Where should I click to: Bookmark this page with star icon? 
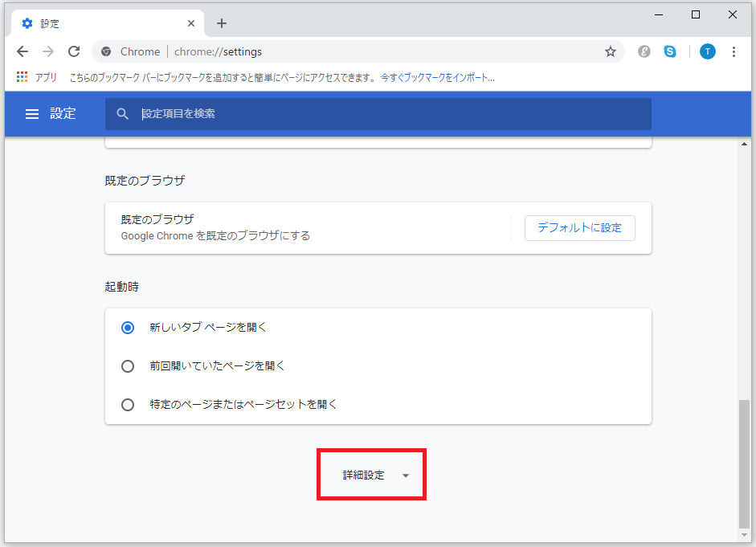tap(610, 51)
